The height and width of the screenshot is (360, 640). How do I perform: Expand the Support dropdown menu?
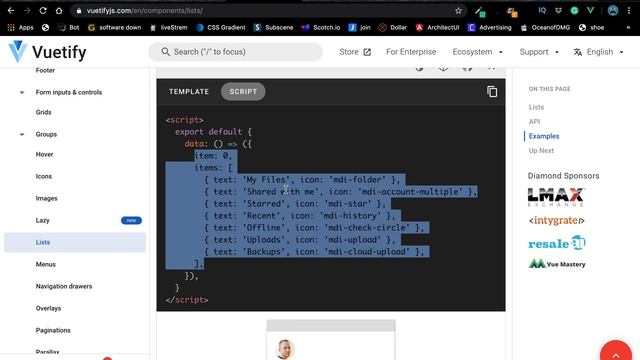click(x=539, y=52)
